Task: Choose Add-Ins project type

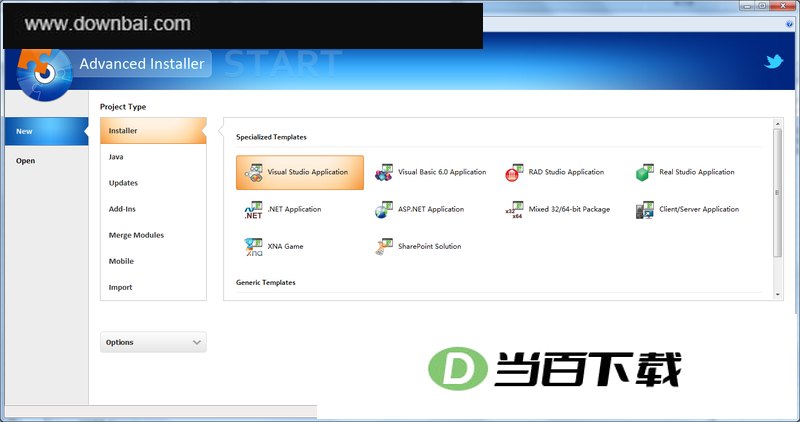Action: tap(153, 209)
